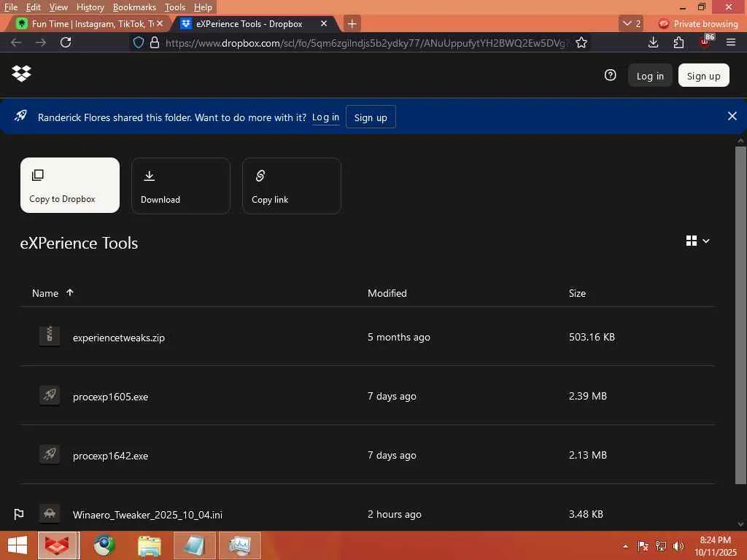Image resolution: width=747 pixels, height=560 pixels.
Task: Click the Log in button in header
Action: [650, 76]
